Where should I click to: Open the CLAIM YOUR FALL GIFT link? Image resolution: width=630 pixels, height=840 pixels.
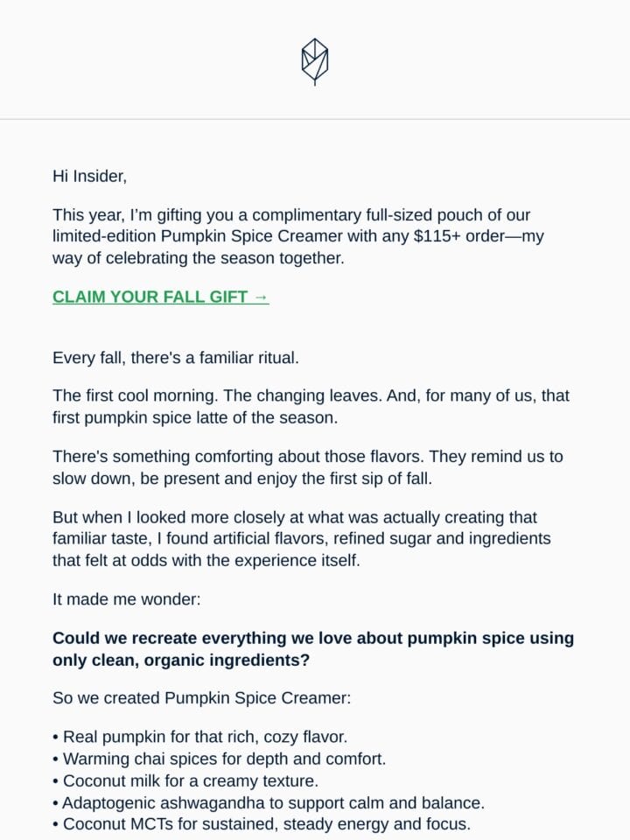point(161,297)
